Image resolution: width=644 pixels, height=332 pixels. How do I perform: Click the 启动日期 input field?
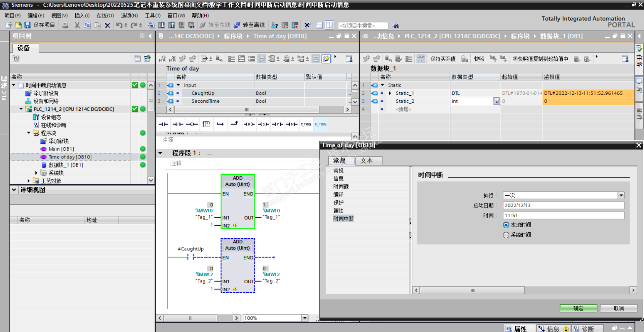564,205
